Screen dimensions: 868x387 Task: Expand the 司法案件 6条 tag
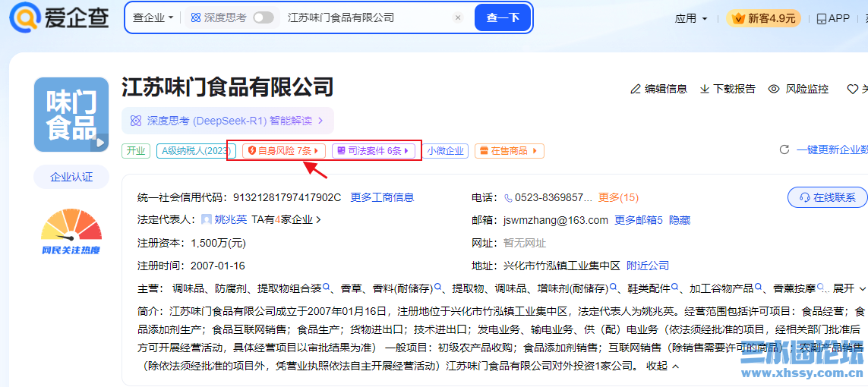tap(373, 150)
